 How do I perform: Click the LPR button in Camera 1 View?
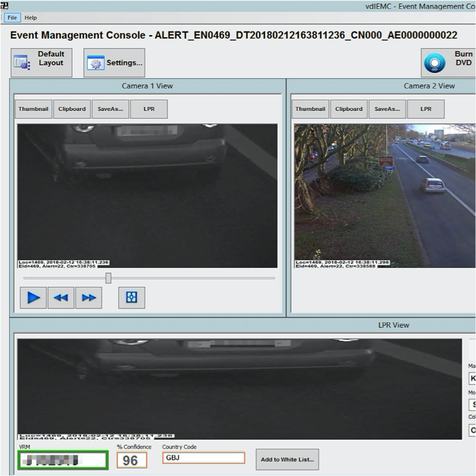(x=149, y=109)
